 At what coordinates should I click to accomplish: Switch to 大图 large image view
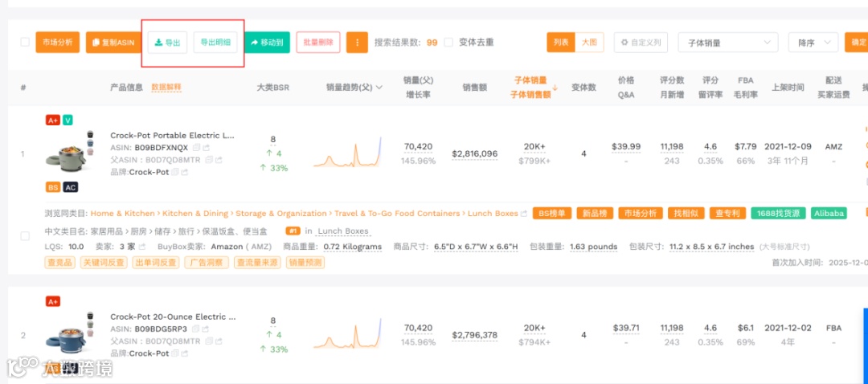click(590, 42)
